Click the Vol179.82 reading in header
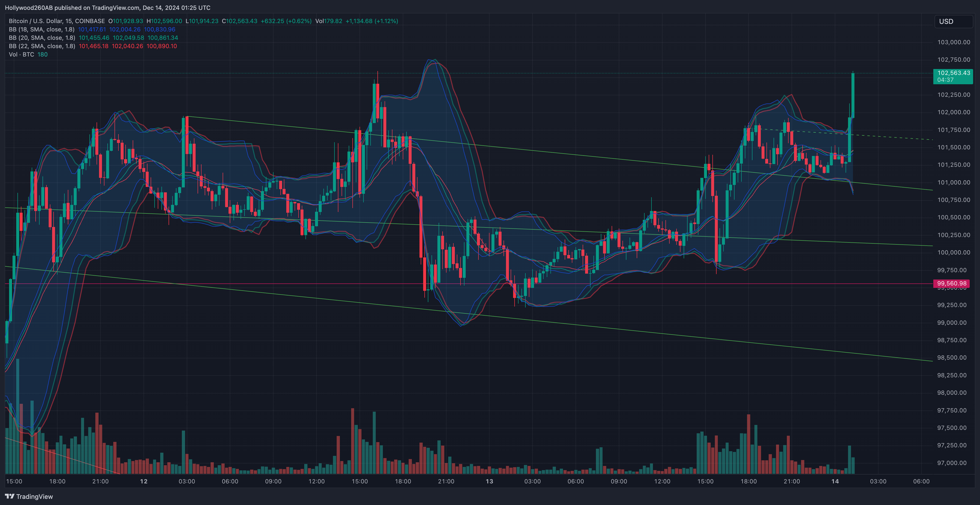980x505 pixels. point(329,21)
